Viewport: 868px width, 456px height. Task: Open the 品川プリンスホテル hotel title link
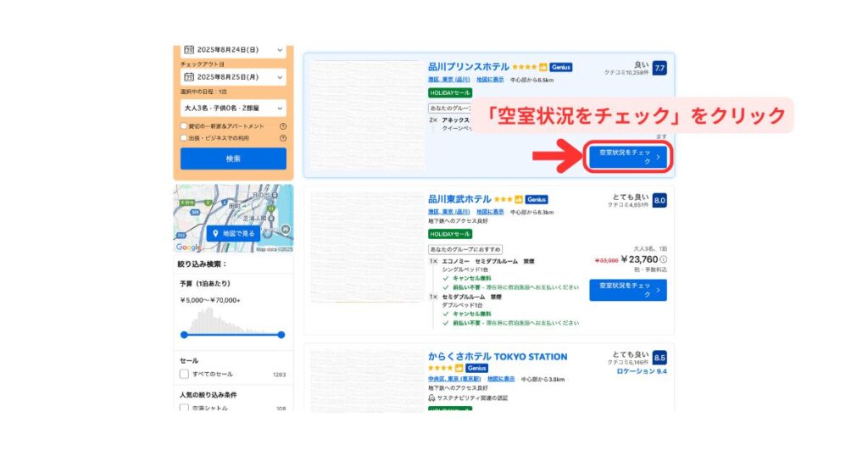point(468,67)
